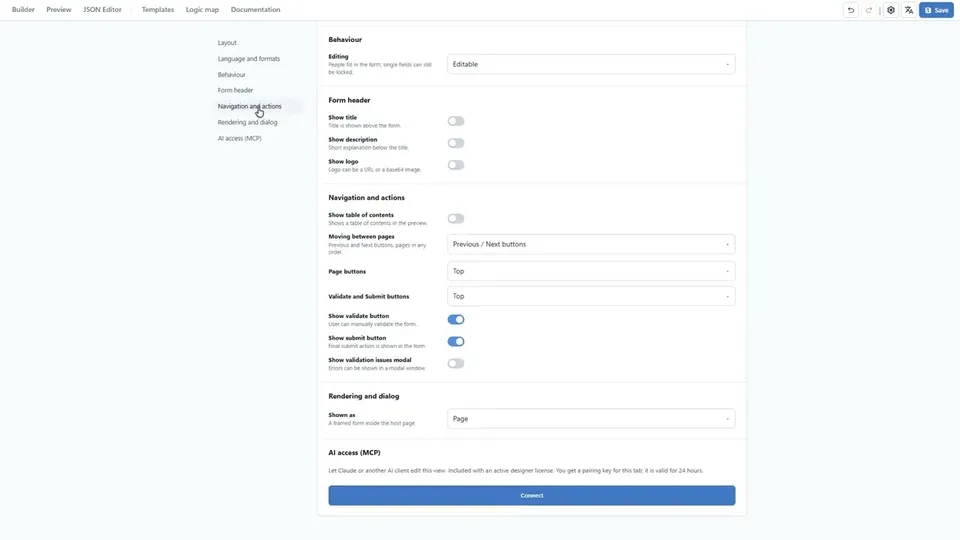Click the AI access (MCP) section heading

[354, 452]
